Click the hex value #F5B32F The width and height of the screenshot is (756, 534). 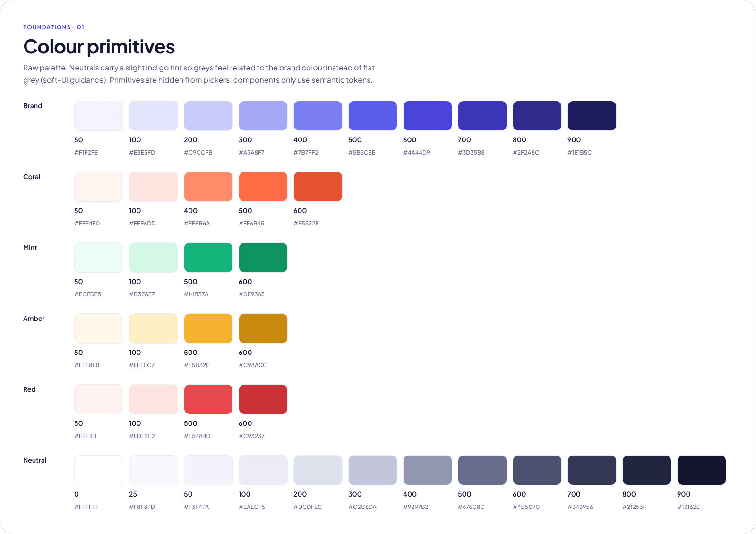197,365
